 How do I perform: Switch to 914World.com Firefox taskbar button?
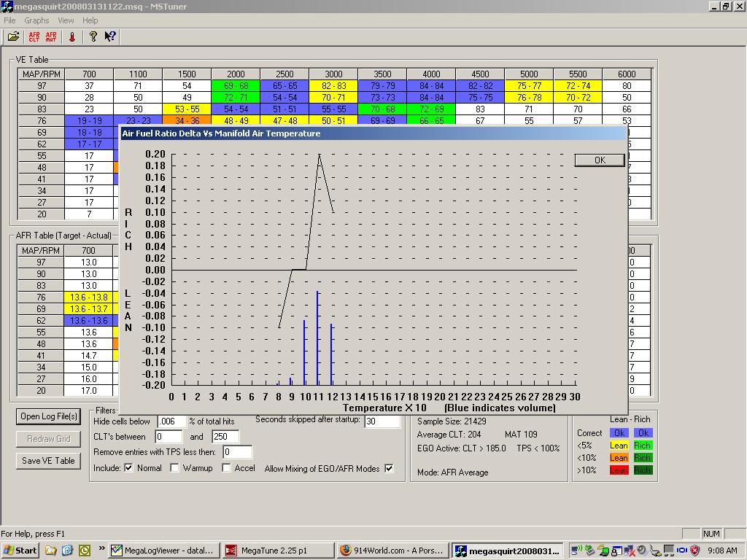393,551
